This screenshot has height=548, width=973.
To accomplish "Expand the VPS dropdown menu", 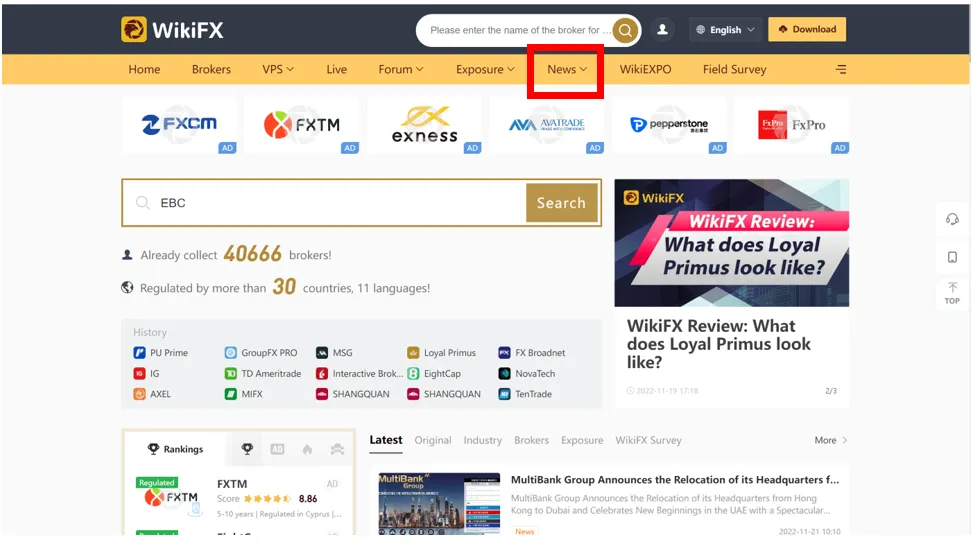I will coord(277,70).
